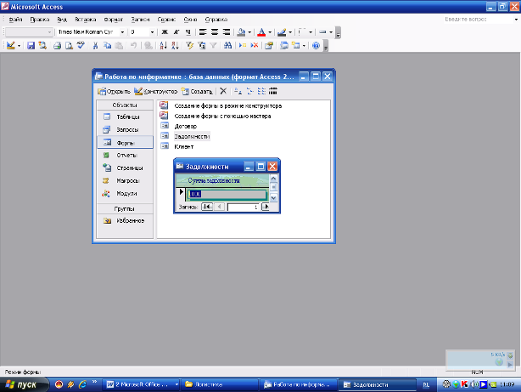
Task: Open the Справка menu
Action: 216,20
